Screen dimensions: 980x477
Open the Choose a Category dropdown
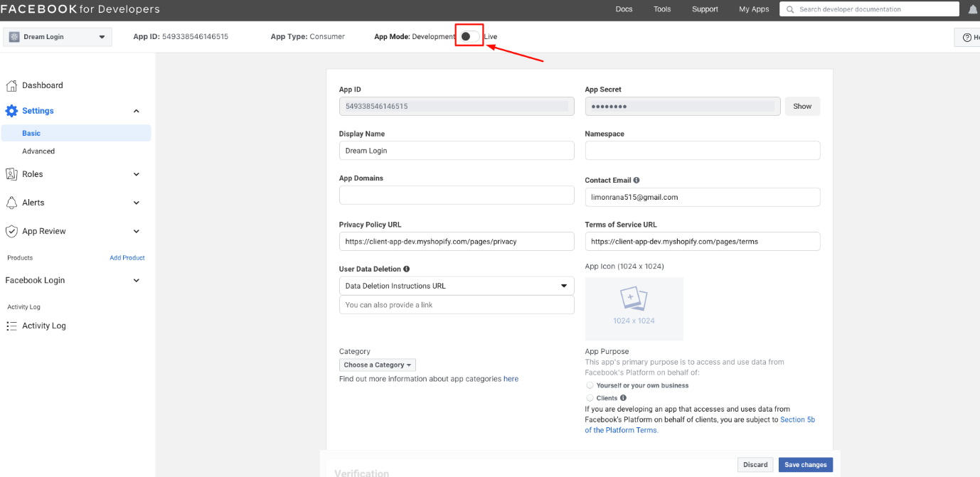click(x=378, y=365)
